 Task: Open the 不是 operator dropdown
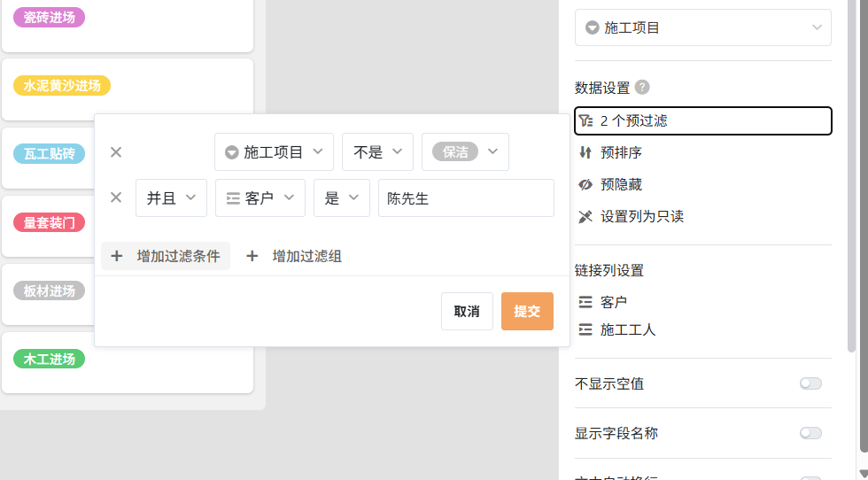(x=377, y=152)
